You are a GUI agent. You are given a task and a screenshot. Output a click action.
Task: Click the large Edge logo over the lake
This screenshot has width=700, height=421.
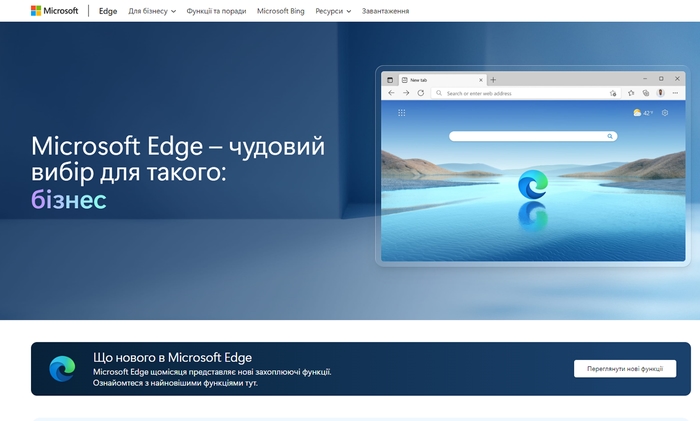[x=533, y=184]
